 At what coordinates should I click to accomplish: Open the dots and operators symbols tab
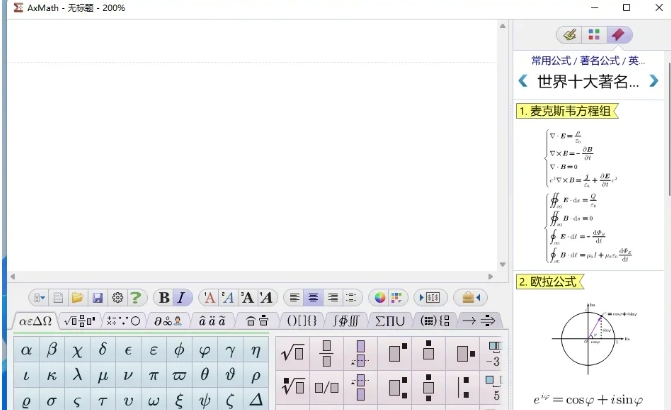123,321
